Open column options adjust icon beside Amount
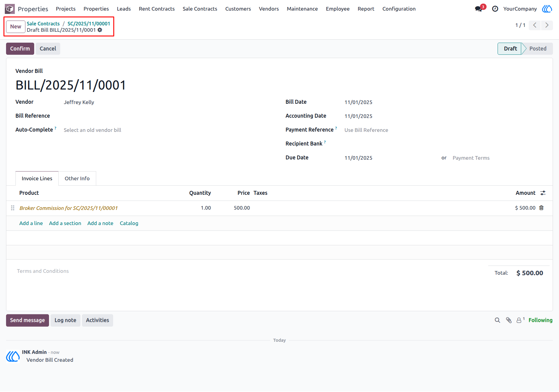The width and height of the screenshot is (559, 392). click(x=543, y=193)
